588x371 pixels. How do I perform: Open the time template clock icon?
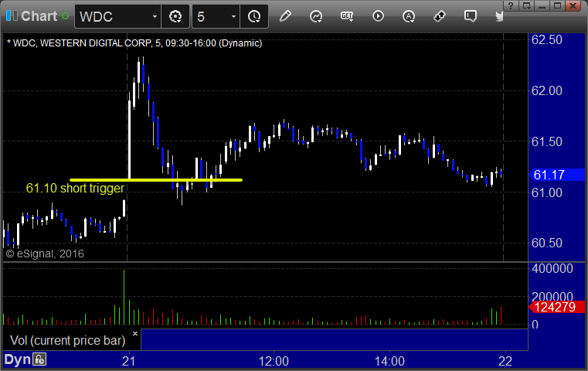click(x=254, y=16)
